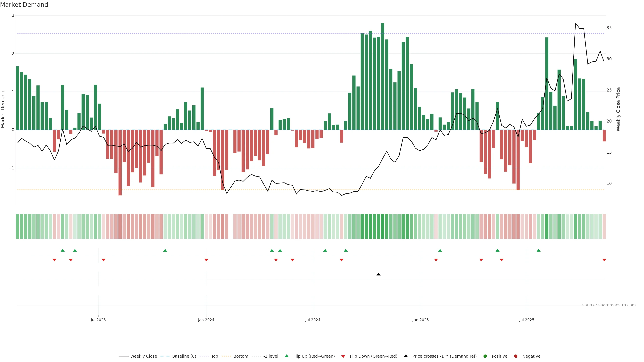Click the Jan 2025 x-axis label
Image resolution: width=644 pixels, height=362 pixels.
420,320
